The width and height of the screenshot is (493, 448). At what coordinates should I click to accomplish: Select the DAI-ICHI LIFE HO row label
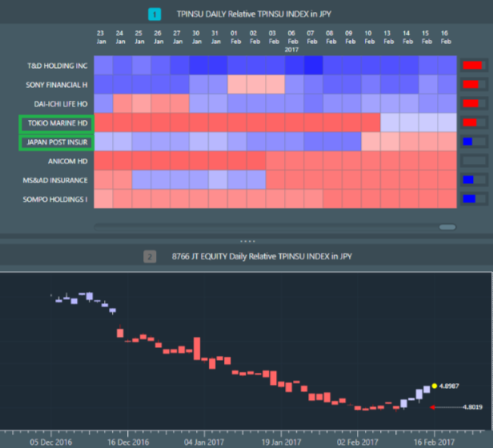pyautogui.click(x=61, y=104)
